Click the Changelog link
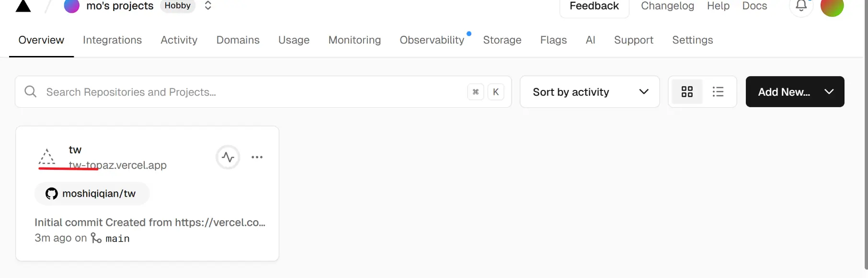 pyautogui.click(x=667, y=6)
